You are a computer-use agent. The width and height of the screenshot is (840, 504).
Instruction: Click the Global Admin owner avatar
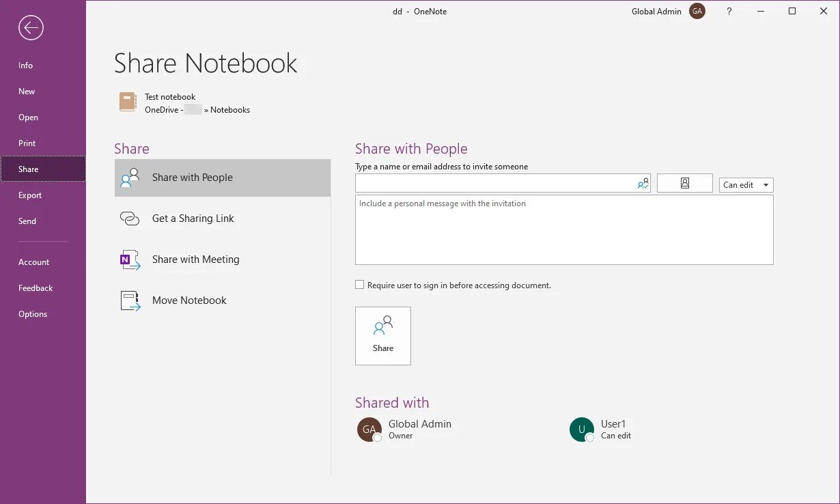[369, 430]
